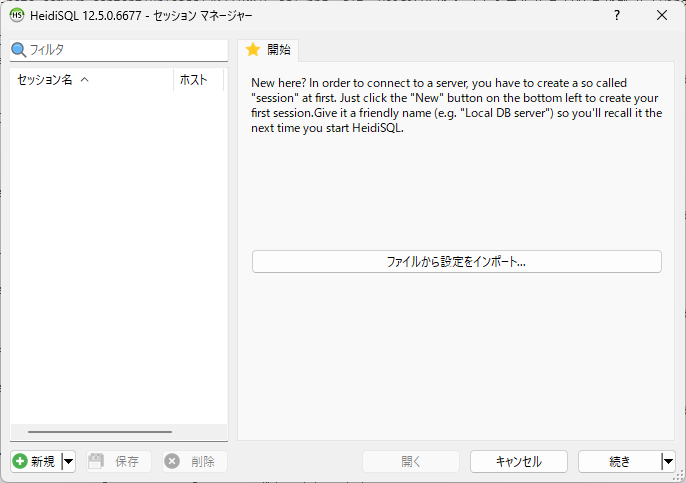686x483 pixels.
Task: Sort by セッション名 column header
Action: [91, 80]
